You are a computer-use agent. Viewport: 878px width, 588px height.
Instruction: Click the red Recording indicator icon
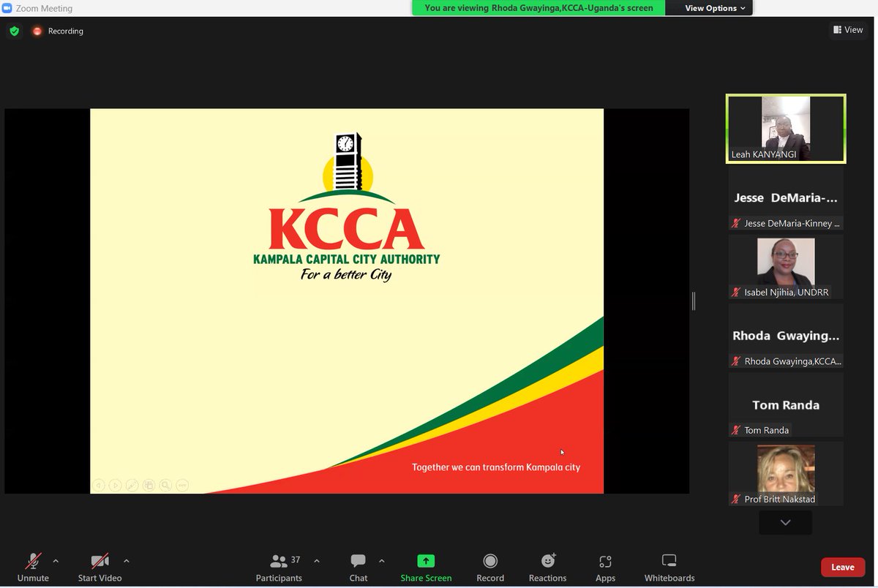37,31
